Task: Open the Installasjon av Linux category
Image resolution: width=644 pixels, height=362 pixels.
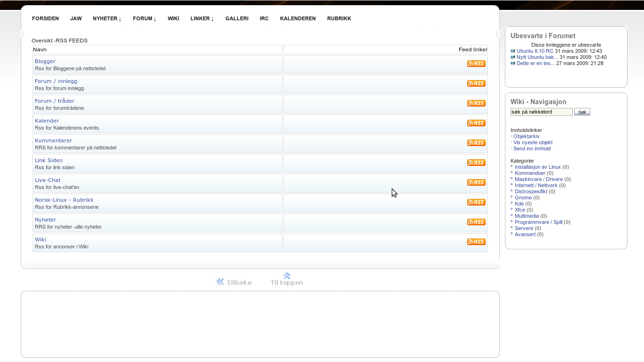Action: click(538, 167)
